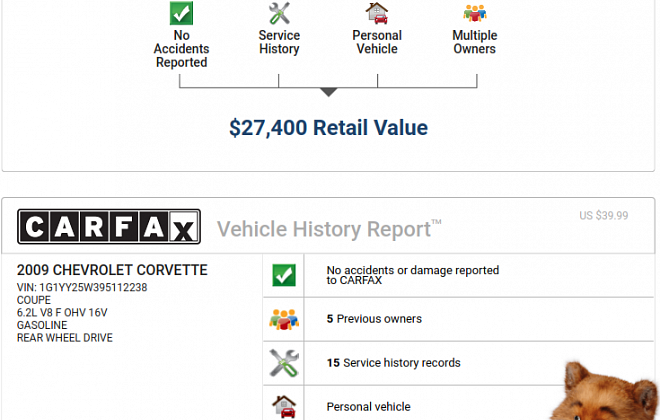This screenshot has height=420, width=660.
Task: Click the green checkmark beside no accidents row
Action: click(x=284, y=275)
